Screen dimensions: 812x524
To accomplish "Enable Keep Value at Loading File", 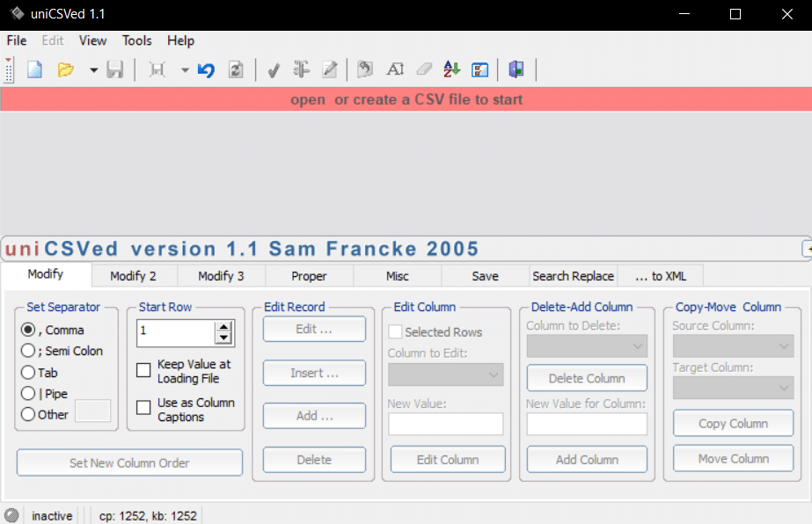I will pyautogui.click(x=143, y=371).
